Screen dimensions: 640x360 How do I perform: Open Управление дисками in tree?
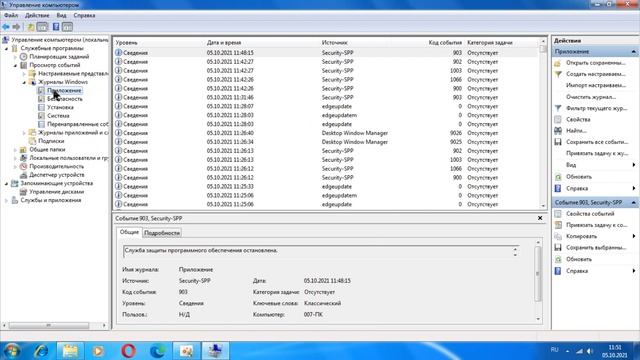click(x=57, y=192)
